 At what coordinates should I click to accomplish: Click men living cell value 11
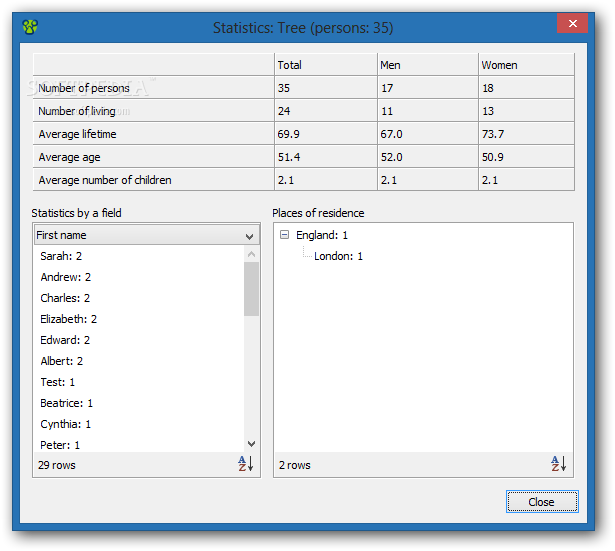coord(428,111)
